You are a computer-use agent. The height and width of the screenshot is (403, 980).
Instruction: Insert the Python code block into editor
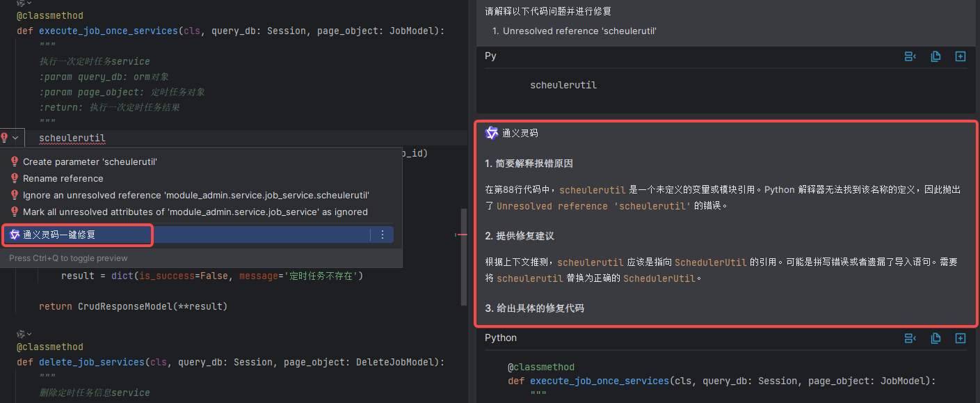(x=961, y=338)
